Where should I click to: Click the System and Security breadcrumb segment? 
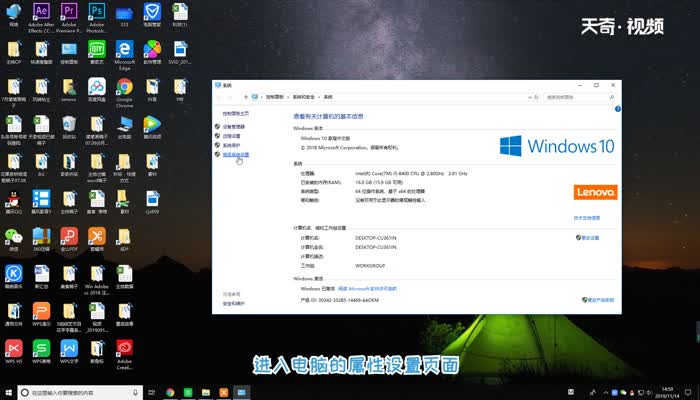pyautogui.click(x=304, y=97)
